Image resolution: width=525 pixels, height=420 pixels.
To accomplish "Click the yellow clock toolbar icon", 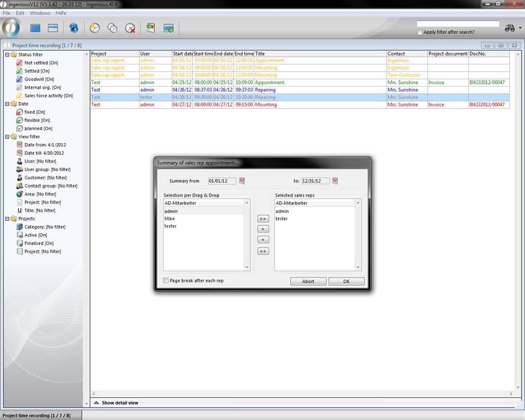I will pos(95,28).
